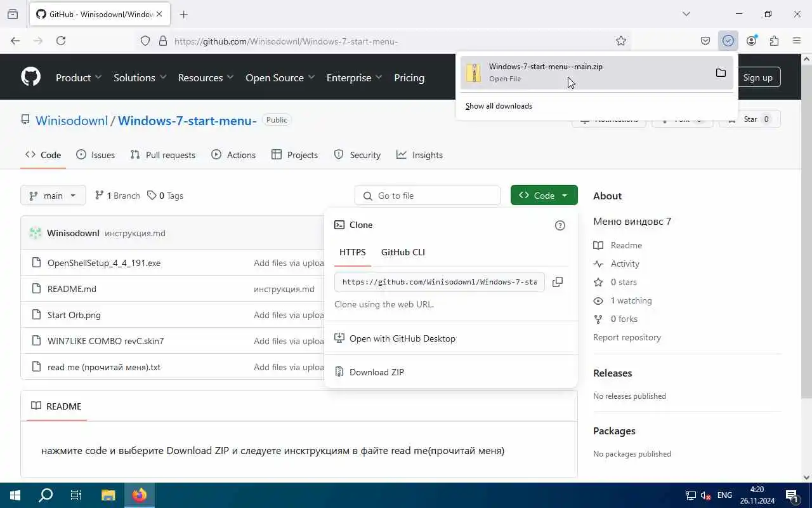Screen dimensions: 812x508
Task: Open Task View taskbar icon
Action: 76,495
